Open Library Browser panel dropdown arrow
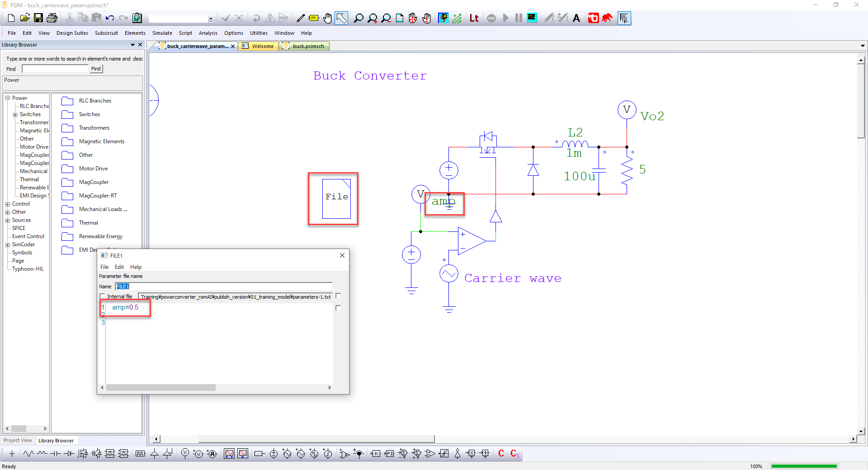This screenshot has height=470, width=868. 132,45
